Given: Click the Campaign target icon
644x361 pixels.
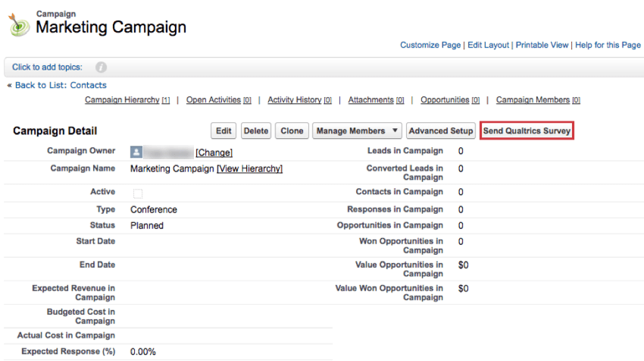Looking at the screenshot, I should click(19, 24).
